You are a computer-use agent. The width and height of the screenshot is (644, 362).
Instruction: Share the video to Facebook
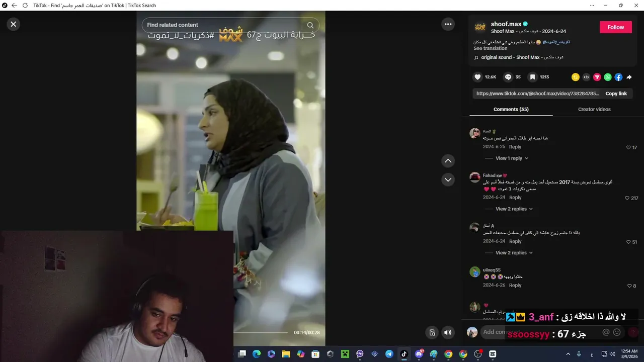(618, 77)
